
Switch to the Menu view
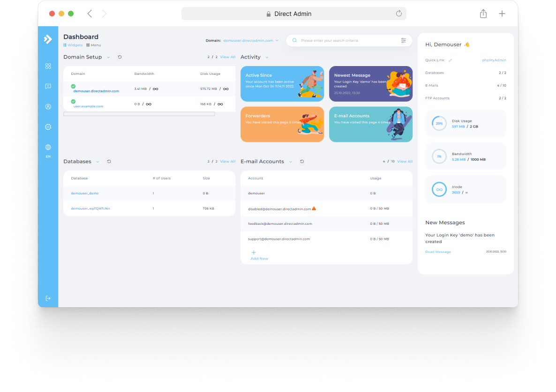point(93,45)
